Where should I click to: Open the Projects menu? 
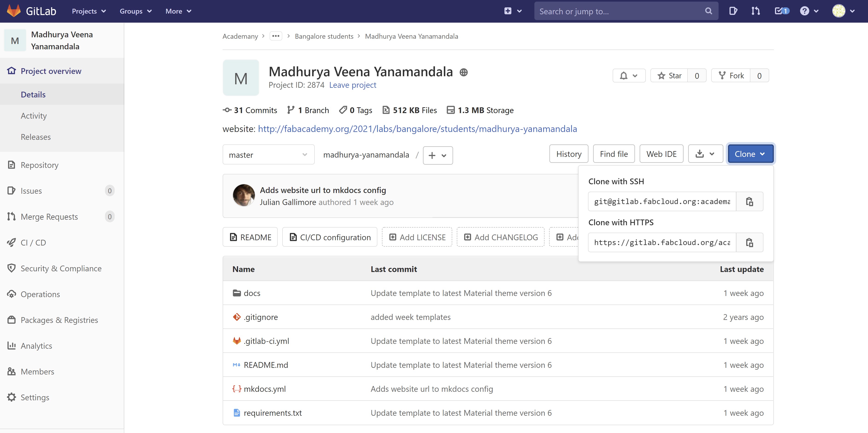(x=89, y=11)
